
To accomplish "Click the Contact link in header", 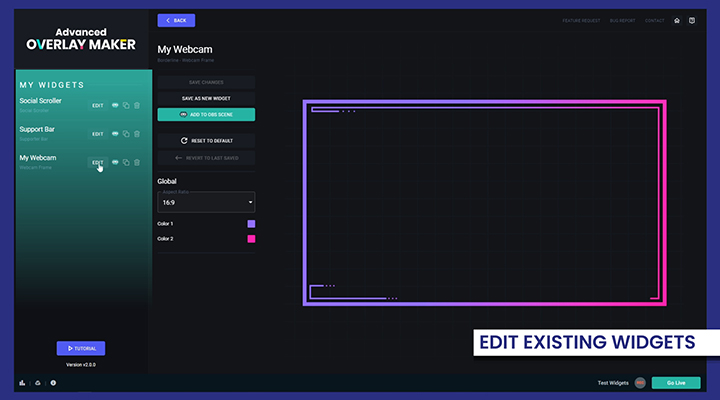I will coord(654,20).
